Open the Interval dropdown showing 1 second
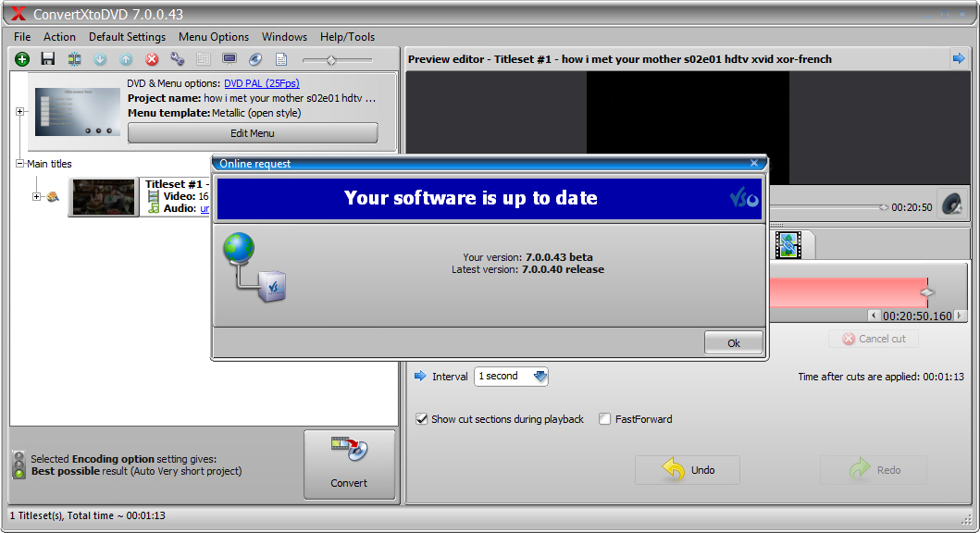980x533 pixels. (511, 377)
